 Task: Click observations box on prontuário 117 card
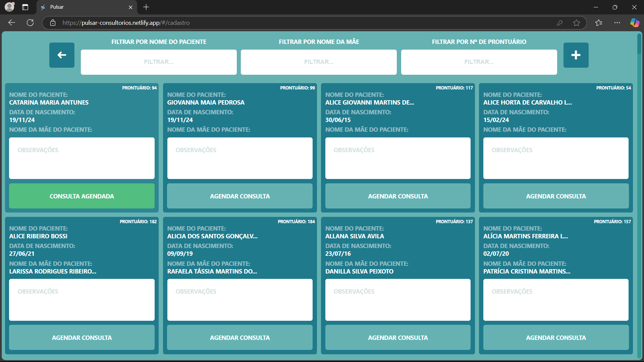click(398, 158)
